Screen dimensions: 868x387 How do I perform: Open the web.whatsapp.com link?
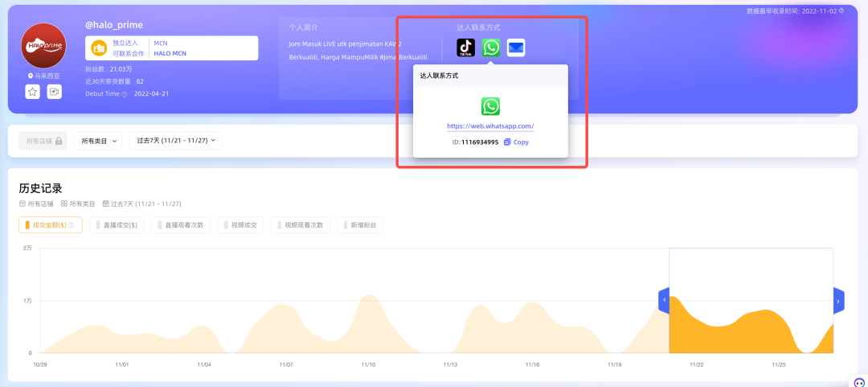[490, 126]
